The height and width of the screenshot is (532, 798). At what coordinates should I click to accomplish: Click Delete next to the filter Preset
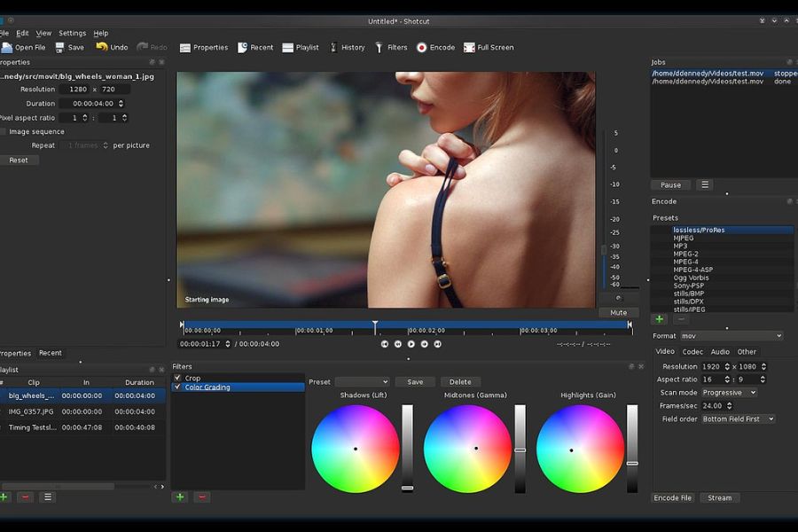click(x=460, y=382)
